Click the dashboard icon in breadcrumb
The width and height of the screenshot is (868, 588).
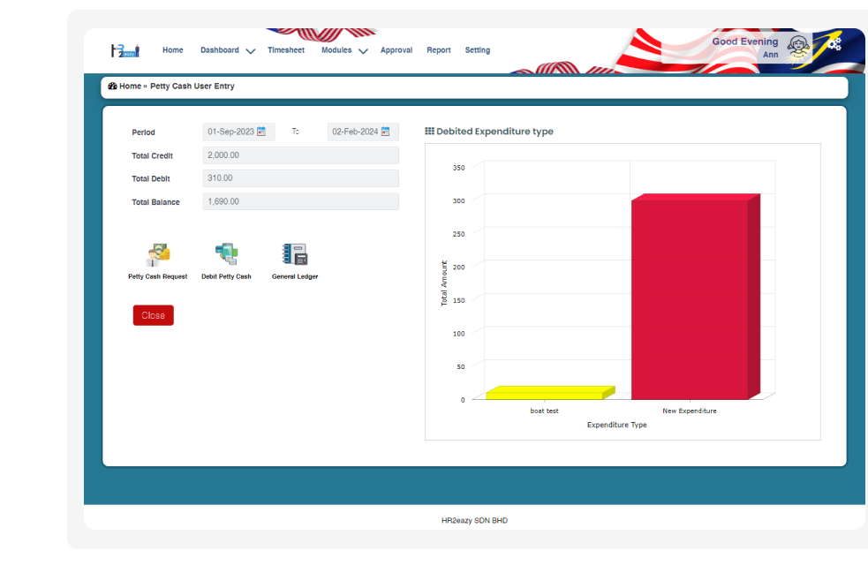coord(112,87)
